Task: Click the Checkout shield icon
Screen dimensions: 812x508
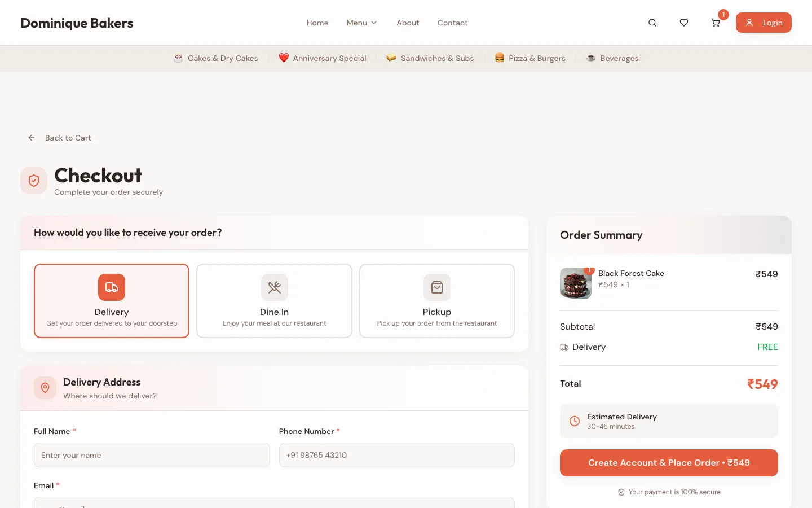Action: click(34, 181)
